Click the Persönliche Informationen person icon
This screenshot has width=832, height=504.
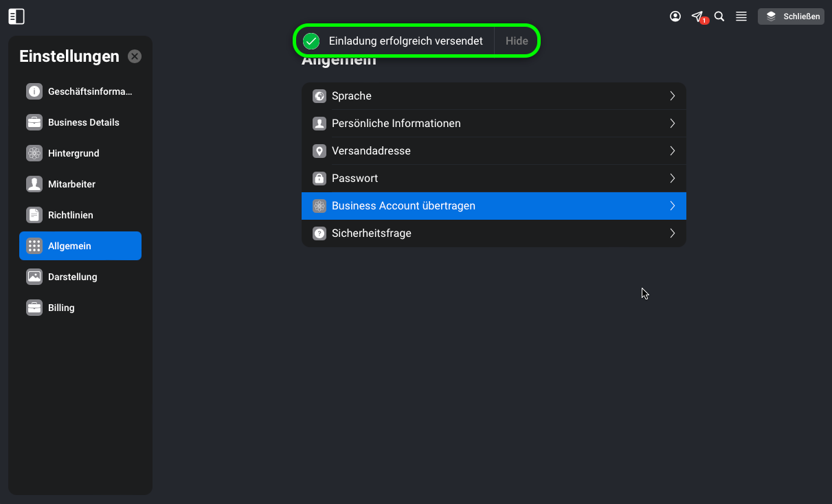point(319,124)
